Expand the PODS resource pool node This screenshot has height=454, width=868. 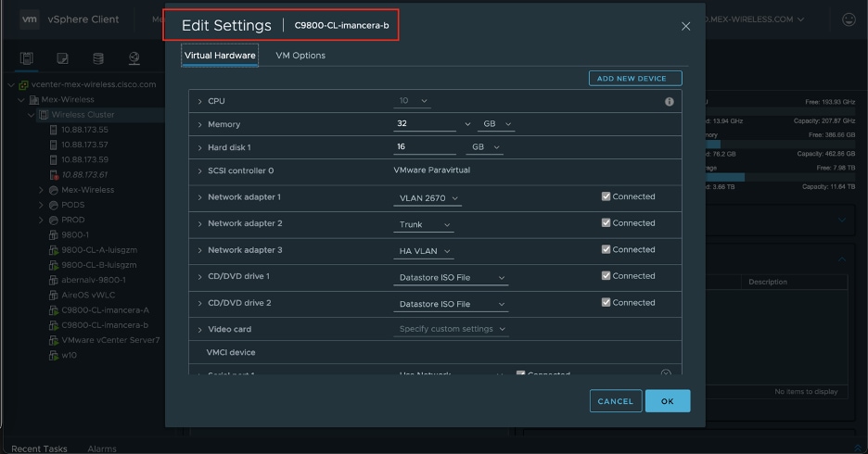point(41,205)
